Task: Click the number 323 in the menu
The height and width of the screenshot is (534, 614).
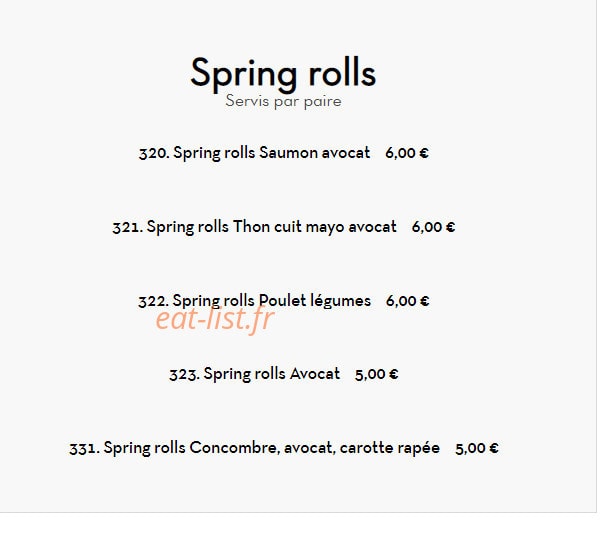Action: tap(184, 375)
